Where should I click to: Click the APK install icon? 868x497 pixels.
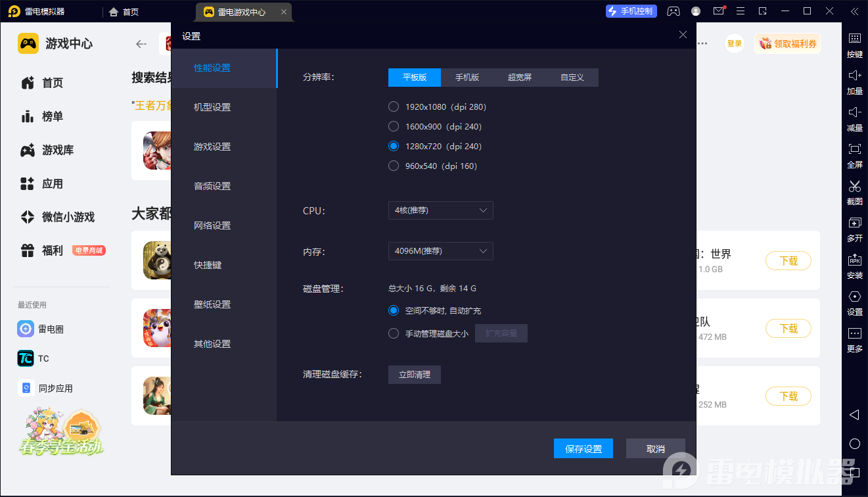pyautogui.click(x=854, y=260)
